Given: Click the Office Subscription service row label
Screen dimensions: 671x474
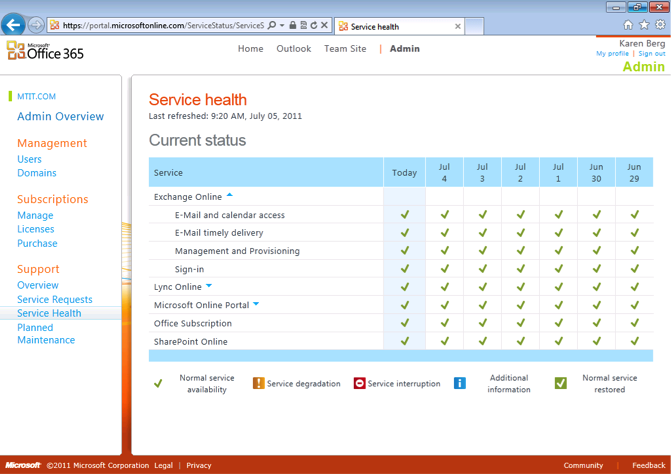Looking at the screenshot, I should click(x=193, y=323).
